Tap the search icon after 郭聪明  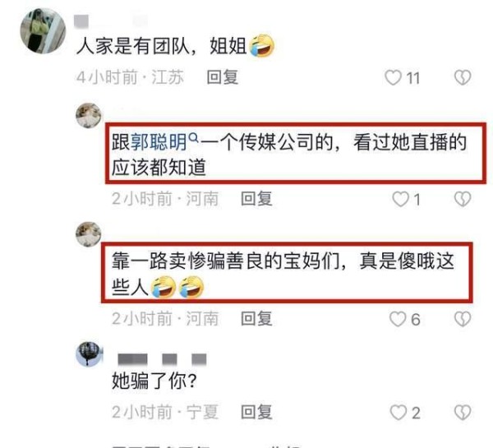click(x=194, y=138)
